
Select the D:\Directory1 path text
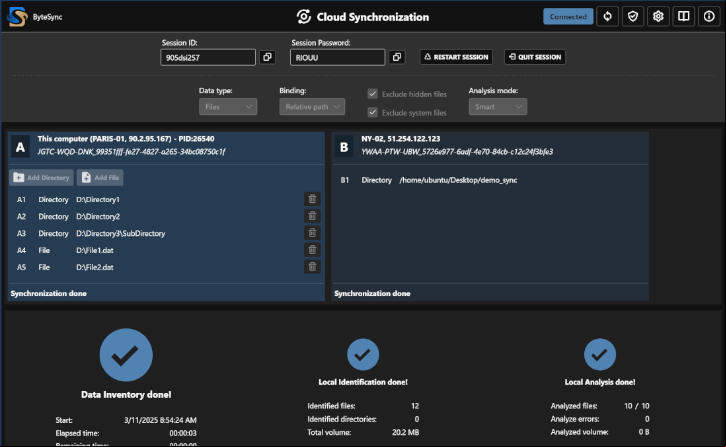click(98, 200)
